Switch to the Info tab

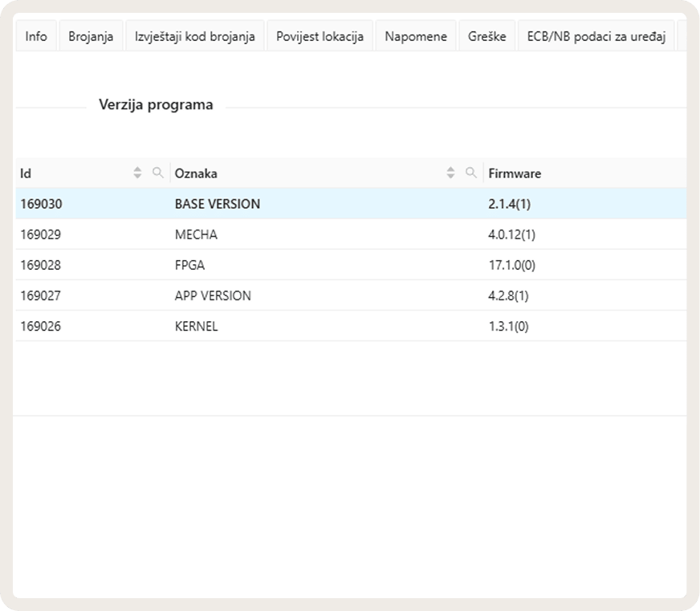[36, 36]
